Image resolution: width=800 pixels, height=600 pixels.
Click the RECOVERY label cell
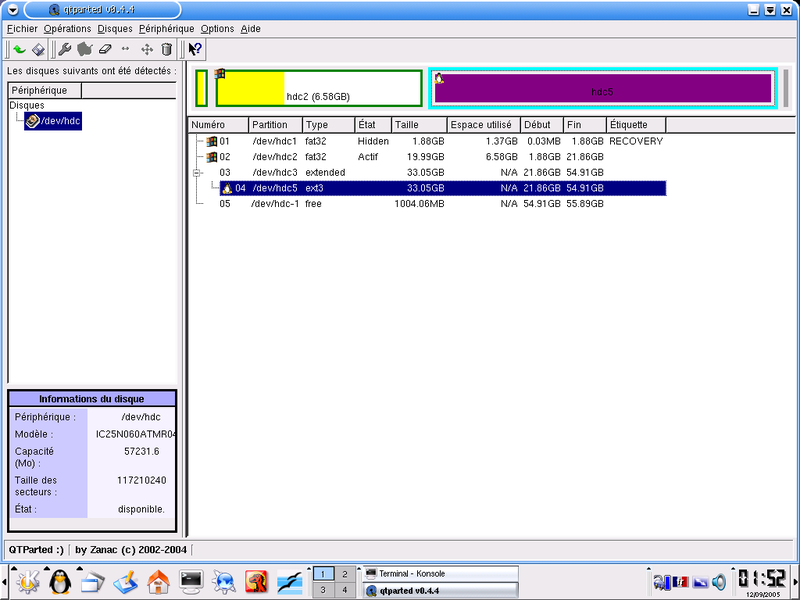click(x=636, y=141)
